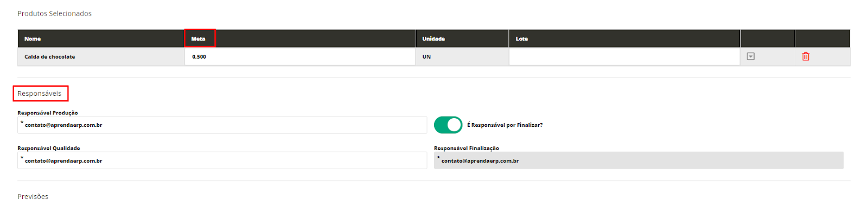Toggle the É Responsável por Finalizar switch

pos(448,125)
